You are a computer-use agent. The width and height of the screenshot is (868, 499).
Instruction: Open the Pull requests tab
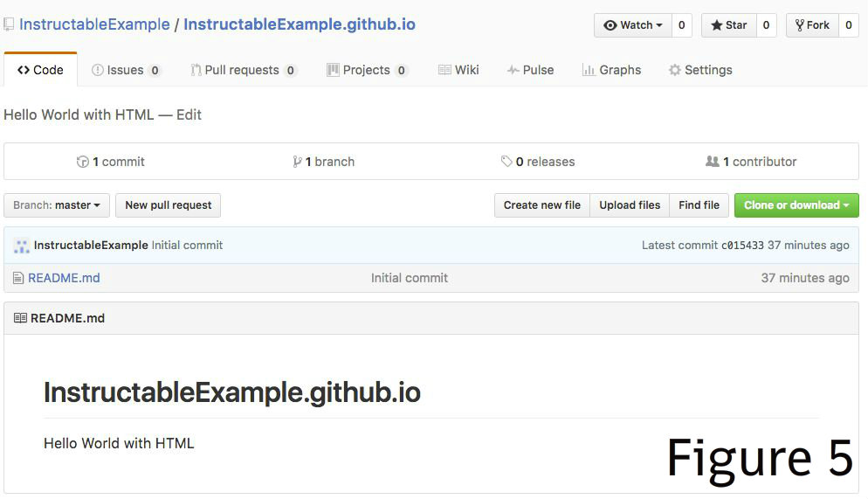pos(243,70)
